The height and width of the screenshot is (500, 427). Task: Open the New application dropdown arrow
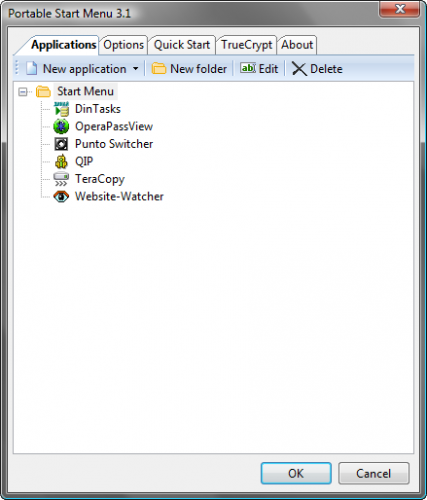click(135, 69)
